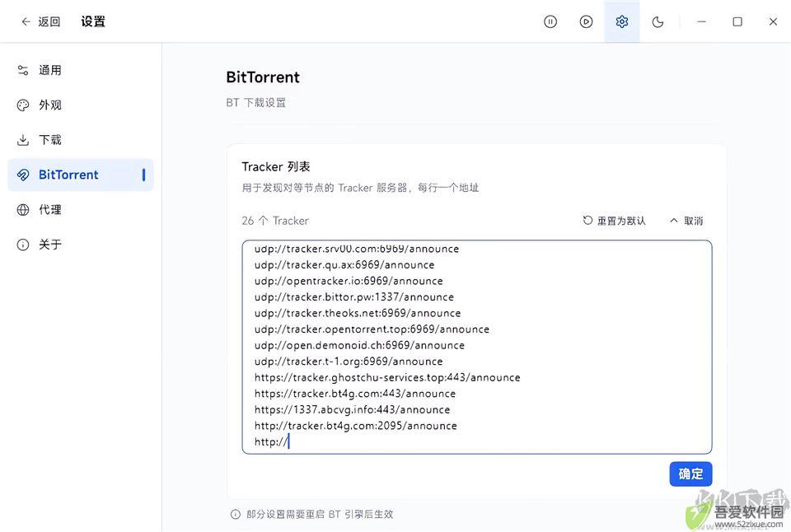The height and width of the screenshot is (532, 791).
Task: Click the 外观 palette icon
Action: coord(23,105)
